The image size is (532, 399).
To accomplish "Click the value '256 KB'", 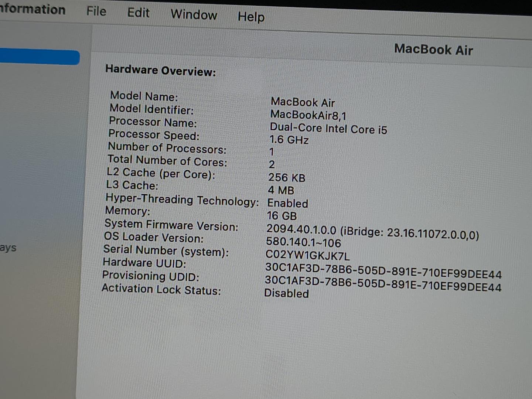I will (x=287, y=178).
